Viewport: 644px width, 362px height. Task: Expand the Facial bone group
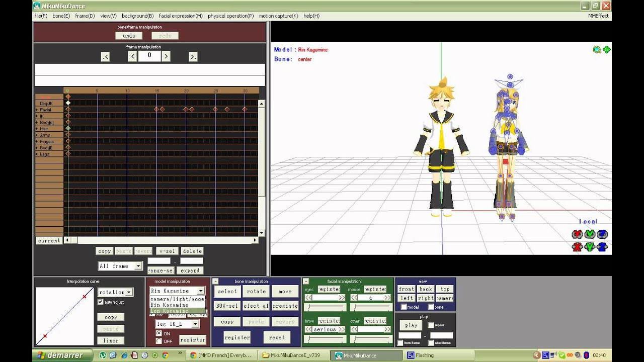(x=37, y=110)
